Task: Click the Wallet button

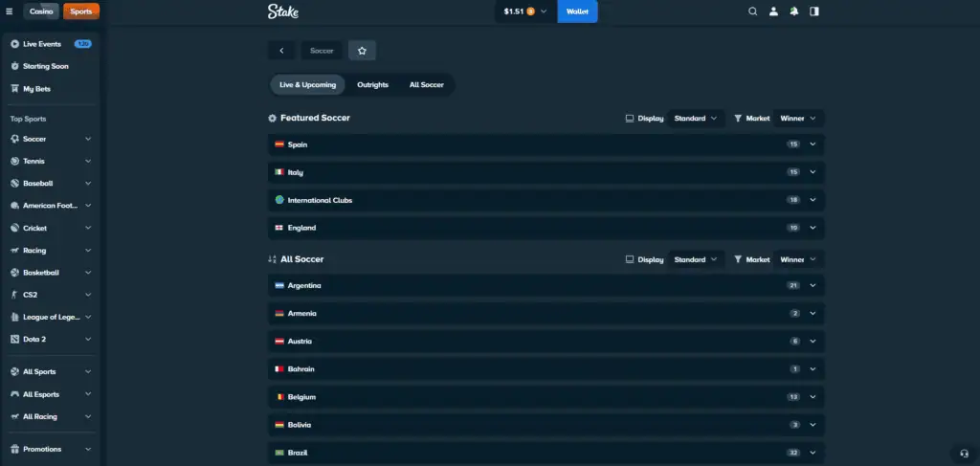Action: click(x=577, y=11)
